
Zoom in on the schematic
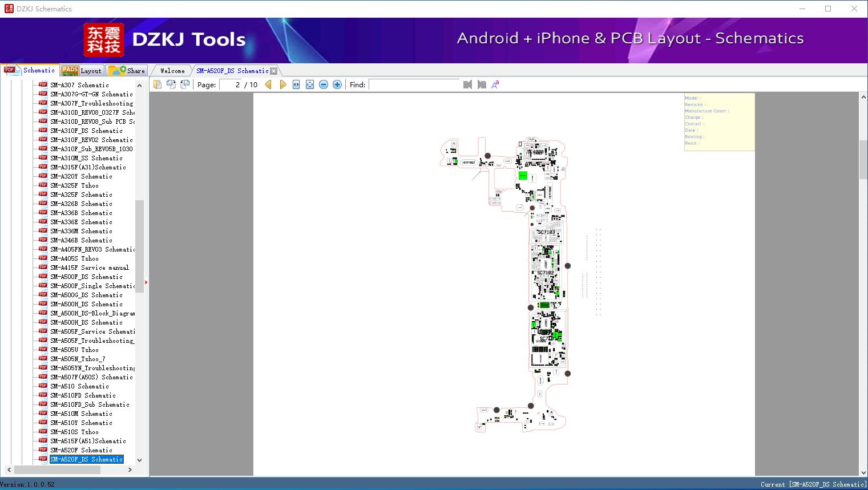coord(337,84)
